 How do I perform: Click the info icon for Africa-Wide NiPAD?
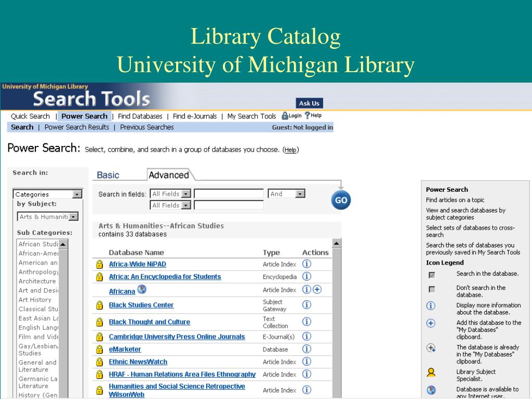[307, 263]
